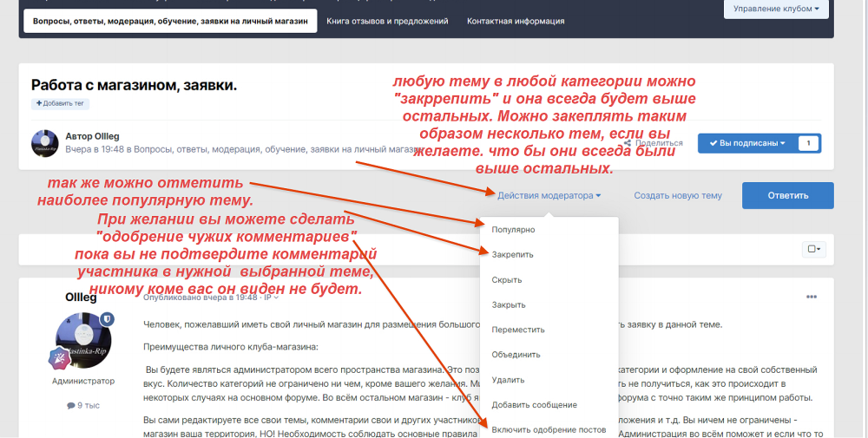Screen dimensions: 868x438
Task: Click follower count '1' box
Action: (808, 143)
